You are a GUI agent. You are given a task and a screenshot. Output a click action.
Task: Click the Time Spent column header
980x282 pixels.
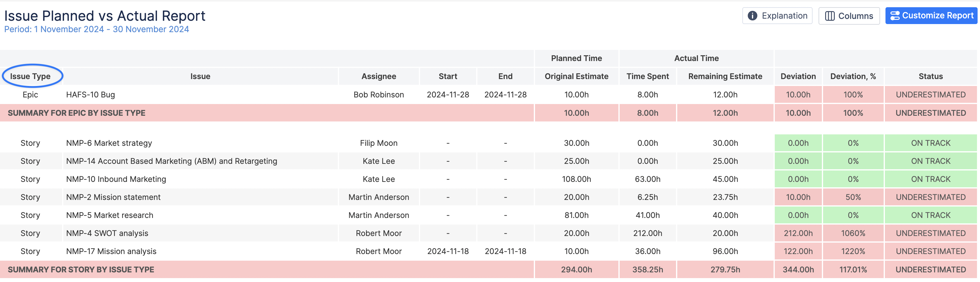[x=647, y=76]
